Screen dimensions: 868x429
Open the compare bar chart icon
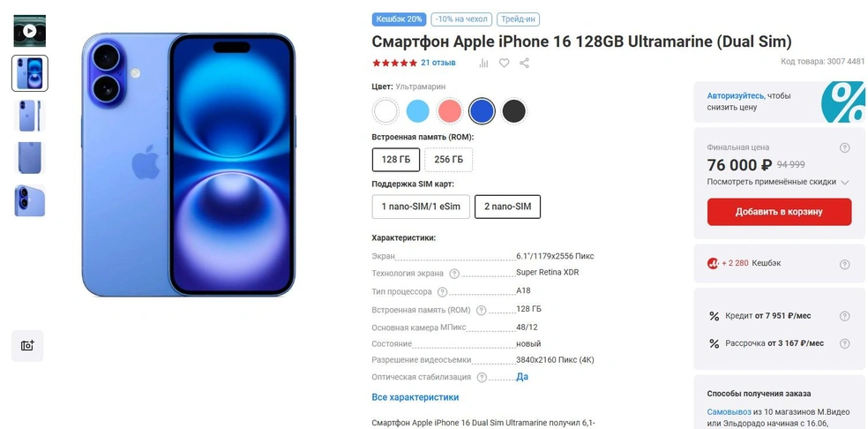tap(483, 64)
